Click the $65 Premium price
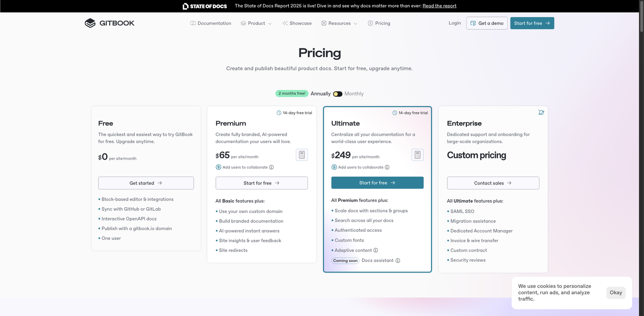Viewport: 644px width, 316px height. click(x=223, y=155)
